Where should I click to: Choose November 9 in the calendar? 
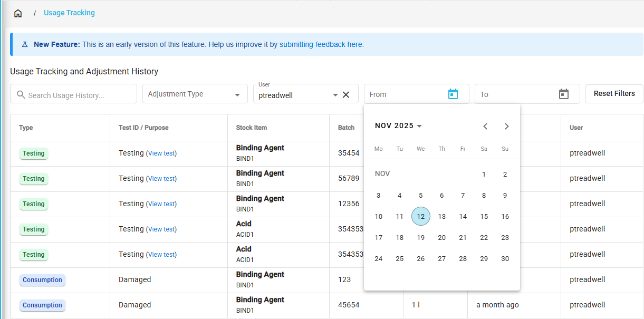click(505, 195)
